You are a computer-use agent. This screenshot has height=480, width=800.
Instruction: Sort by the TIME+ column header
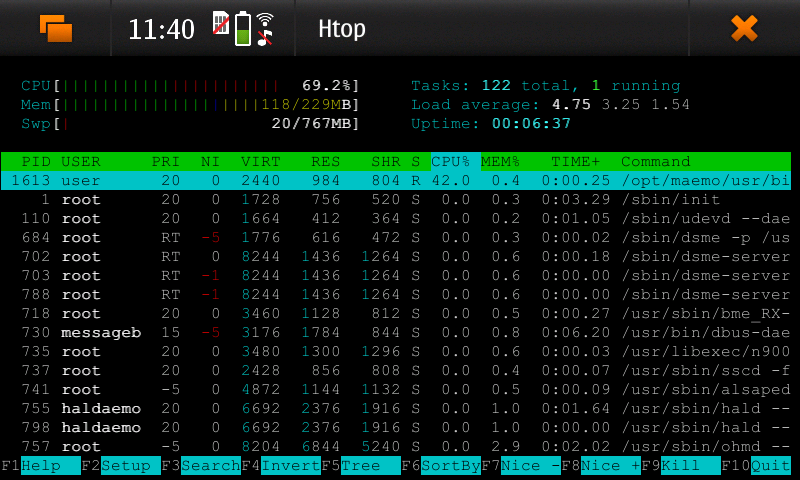pos(576,162)
